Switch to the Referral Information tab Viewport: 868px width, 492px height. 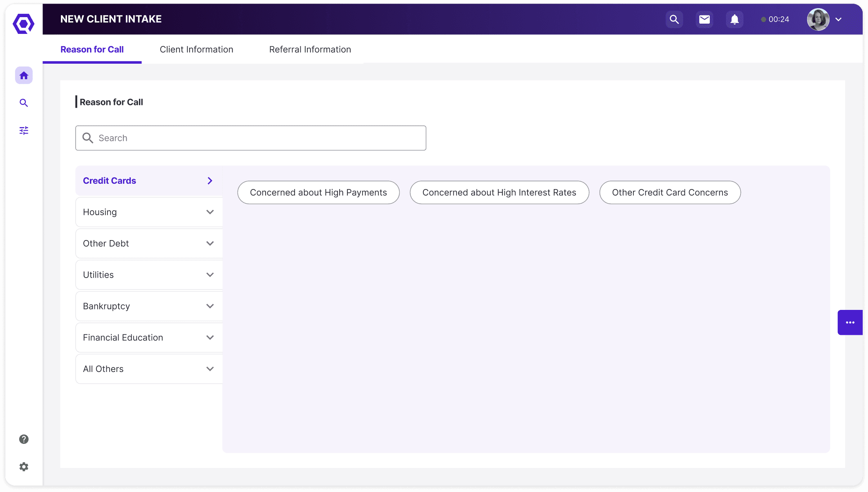[310, 49]
